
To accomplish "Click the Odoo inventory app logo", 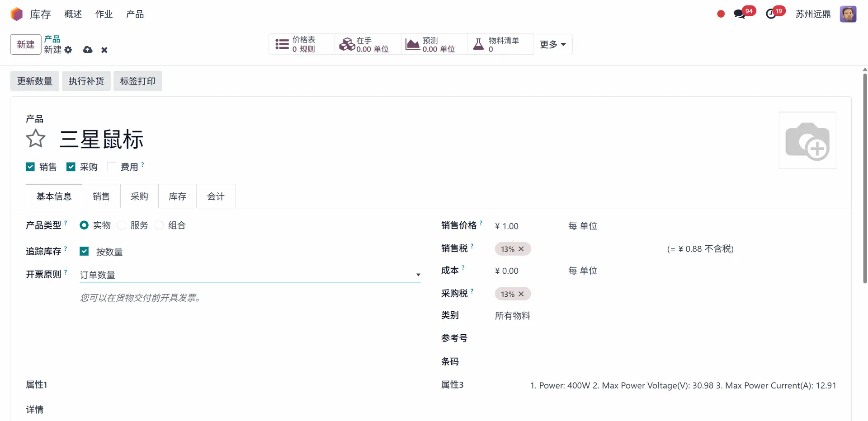I will [x=17, y=14].
